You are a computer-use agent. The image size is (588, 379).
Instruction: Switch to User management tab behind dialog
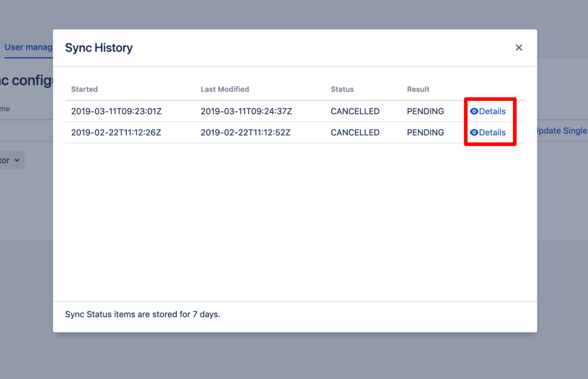tap(29, 47)
